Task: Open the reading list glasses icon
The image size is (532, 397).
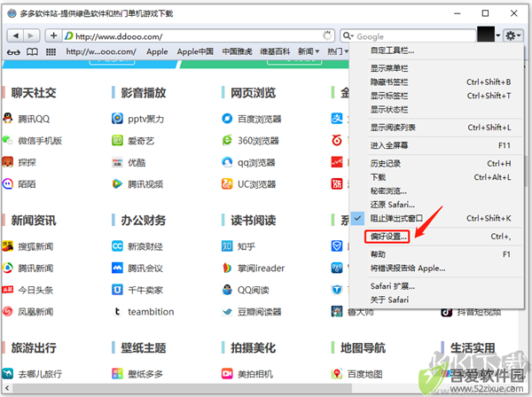Action: pos(13,52)
